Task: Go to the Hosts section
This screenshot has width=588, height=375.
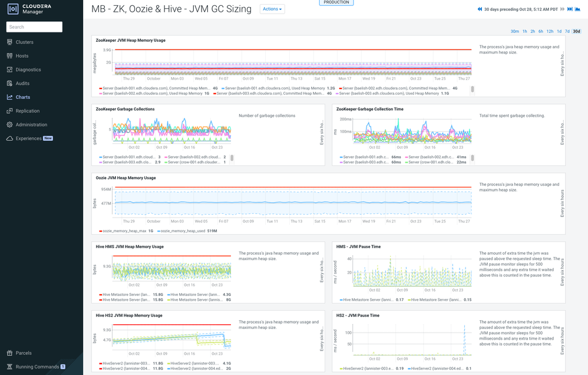Action: coord(22,56)
